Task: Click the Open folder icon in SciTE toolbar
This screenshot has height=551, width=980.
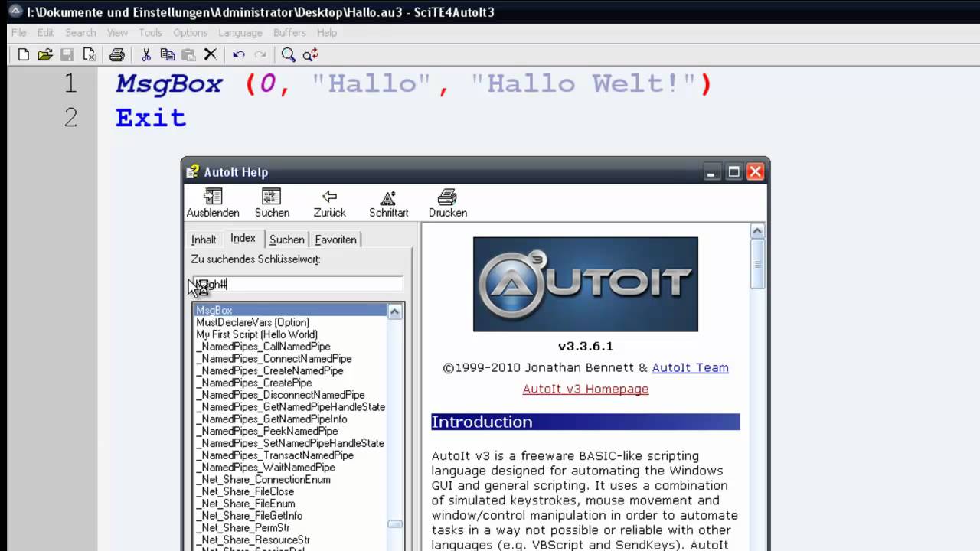Action: pos(45,54)
